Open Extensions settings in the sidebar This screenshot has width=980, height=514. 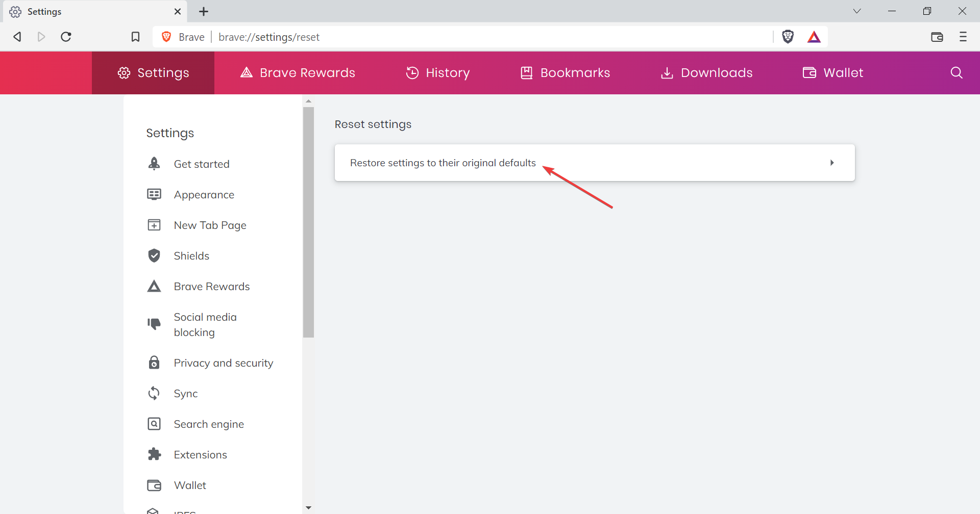(201, 455)
